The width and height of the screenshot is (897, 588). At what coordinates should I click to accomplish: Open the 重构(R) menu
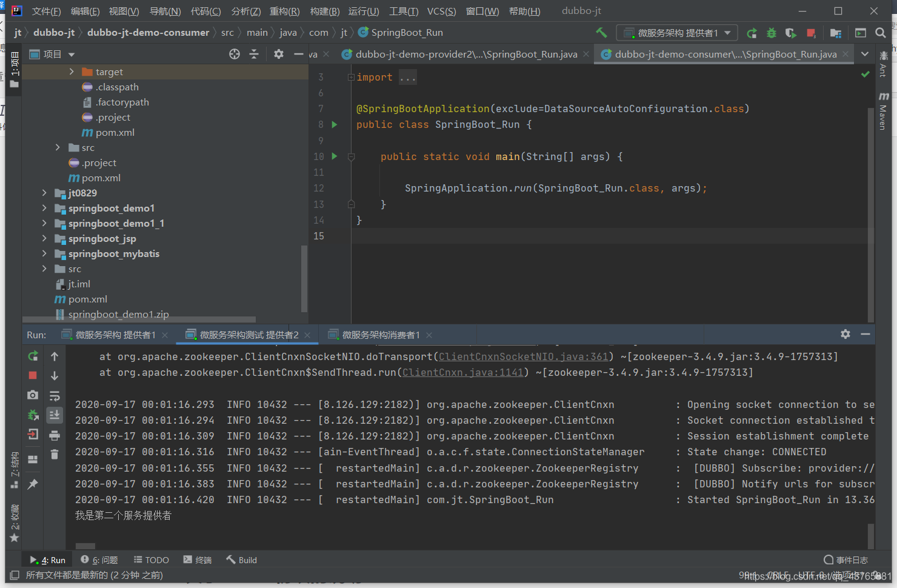pos(284,11)
